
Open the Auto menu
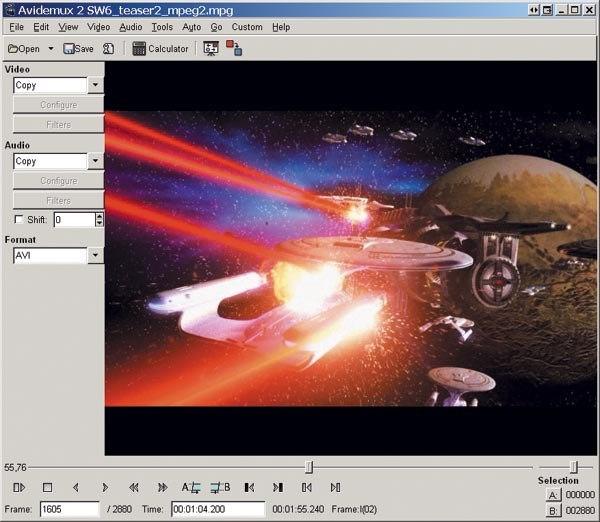pyautogui.click(x=191, y=27)
